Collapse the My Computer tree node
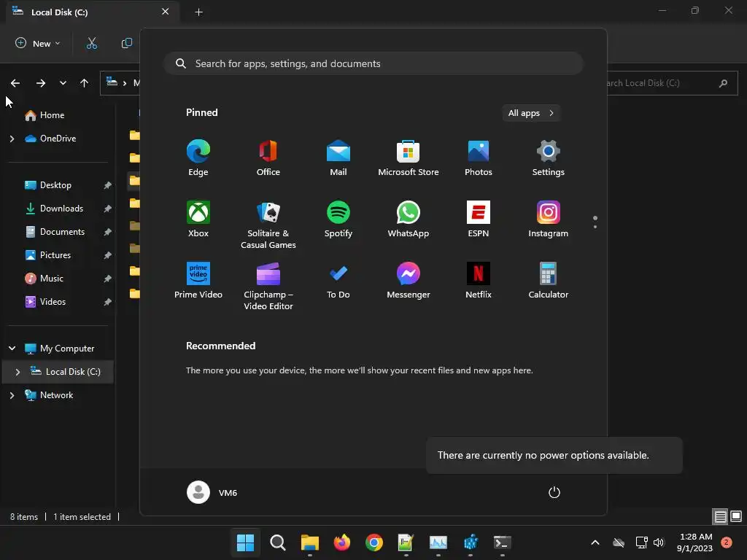The height and width of the screenshot is (560, 747). pyautogui.click(x=12, y=349)
